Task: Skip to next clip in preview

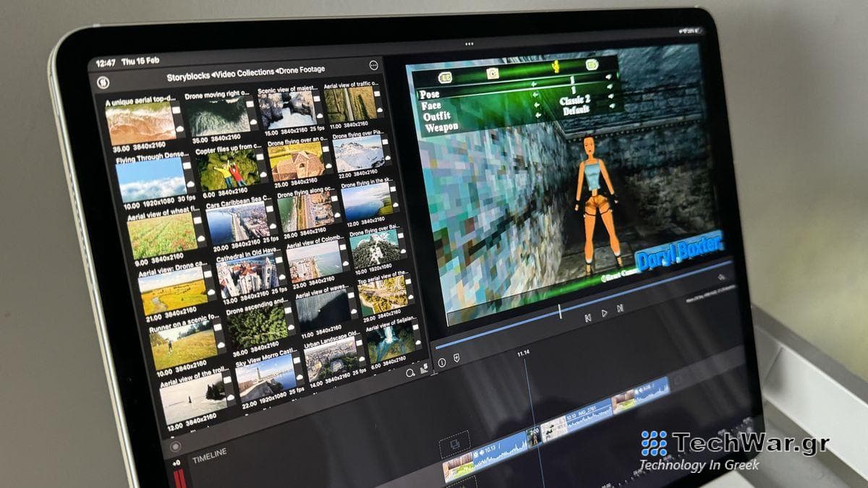Action: coord(620,309)
